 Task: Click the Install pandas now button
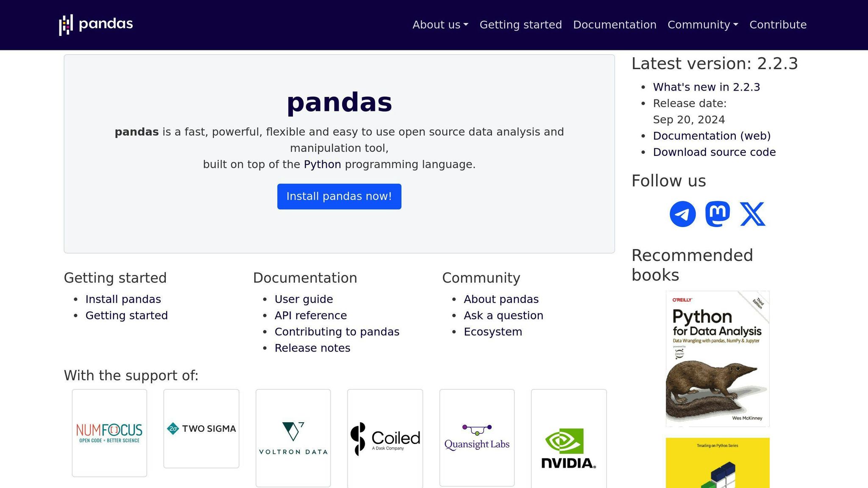pos(339,196)
